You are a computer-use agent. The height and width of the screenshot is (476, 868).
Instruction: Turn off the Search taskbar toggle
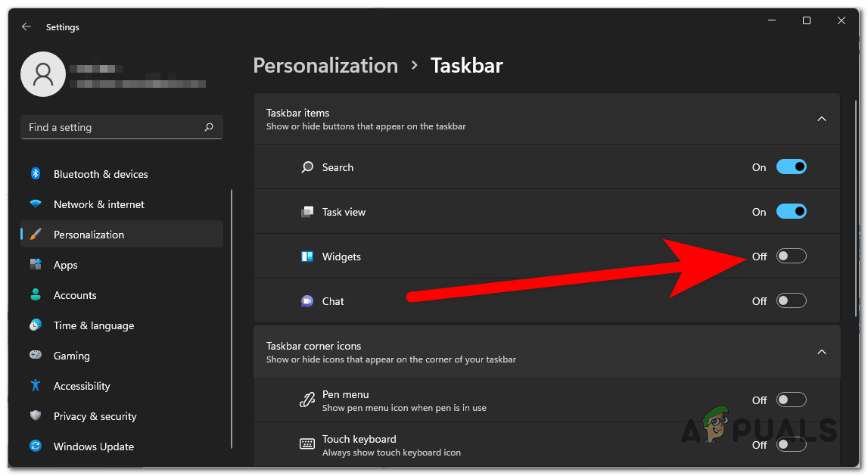791,167
